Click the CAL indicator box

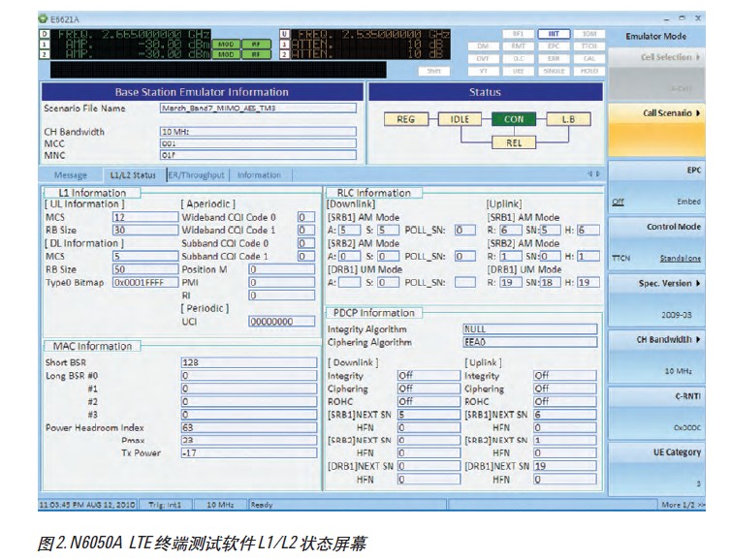tap(589, 59)
